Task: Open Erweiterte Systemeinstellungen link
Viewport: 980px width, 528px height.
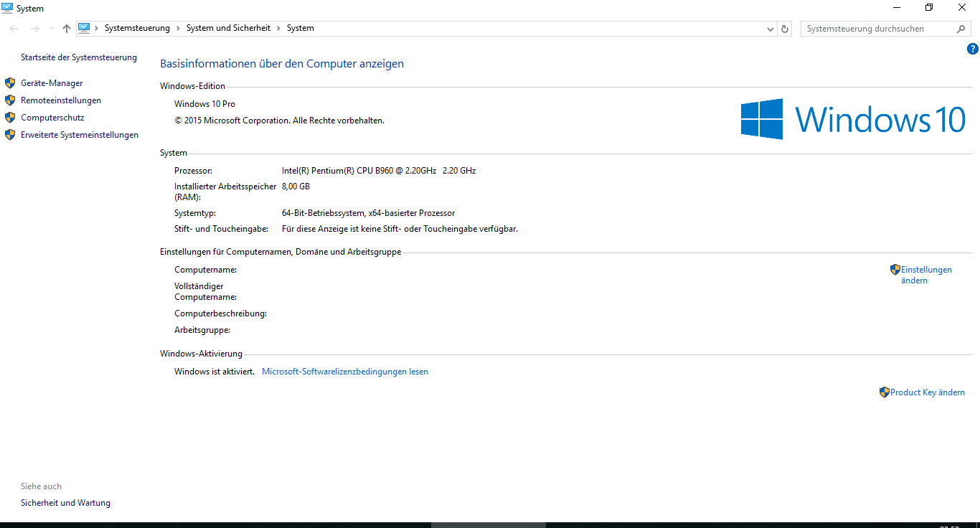Action: [x=80, y=135]
